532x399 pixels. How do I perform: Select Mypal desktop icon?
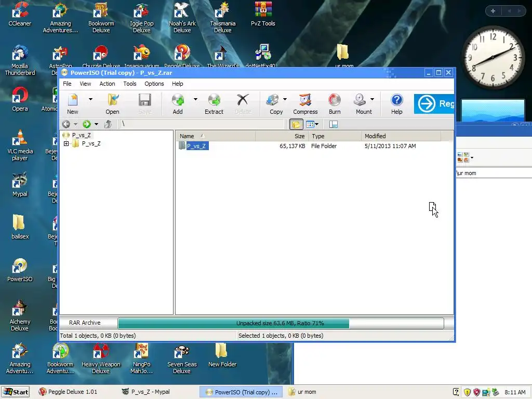pos(20,184)
